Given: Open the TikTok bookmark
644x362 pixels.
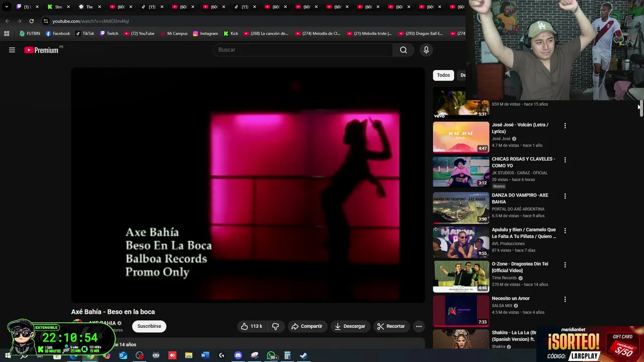Looking at the screenshot, I should (x=85, y=34).
